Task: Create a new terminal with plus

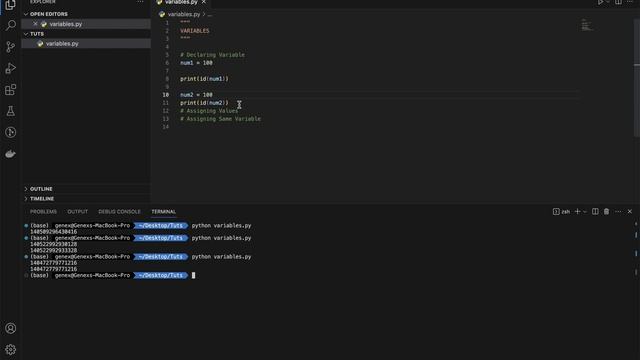Action: (578, 211)
